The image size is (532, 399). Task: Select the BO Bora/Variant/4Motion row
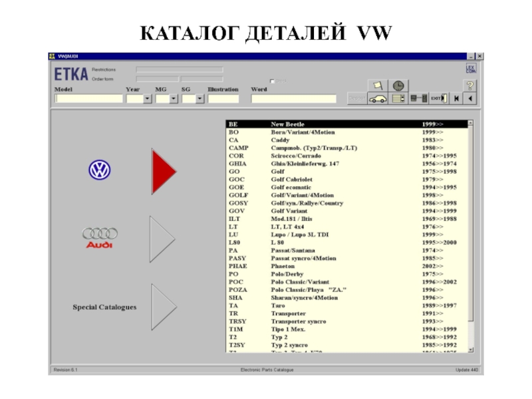pyautogui.click(x=346, y=132)
